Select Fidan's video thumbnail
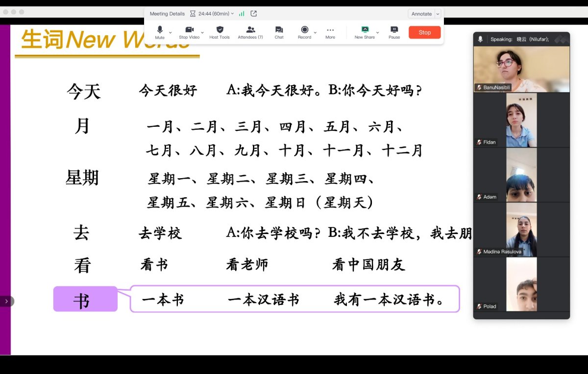588x374 pixels. [x=521, y=120]
